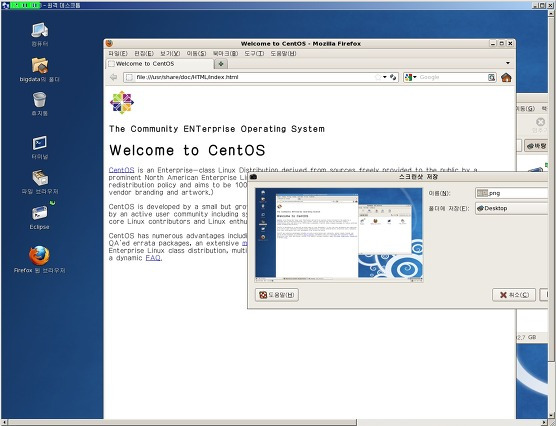Open the 도구(T) menu in Firefox
Viewport: 556px width, 426px height.
[254, 54]
